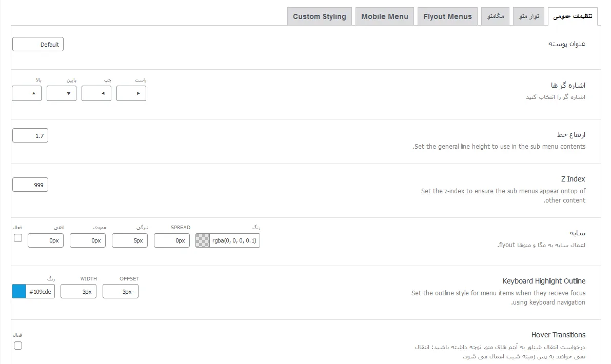
Task: Open the Custom Styling tab
Action: 320,16
